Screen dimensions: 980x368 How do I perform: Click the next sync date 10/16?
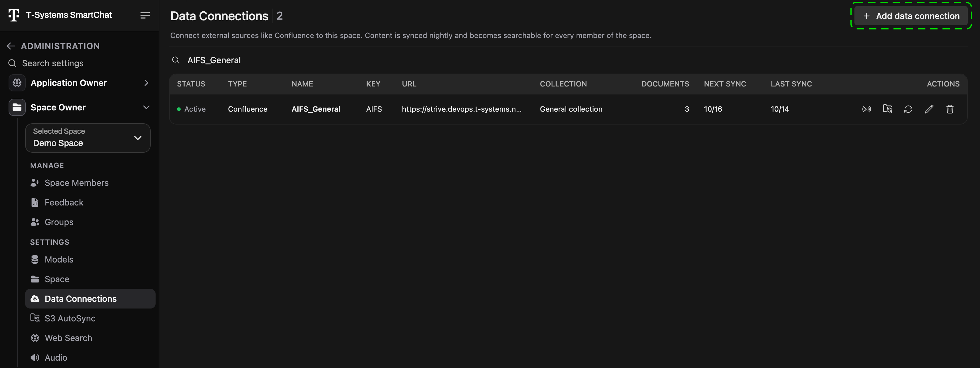pyautogui.click(x=713, y=109)
